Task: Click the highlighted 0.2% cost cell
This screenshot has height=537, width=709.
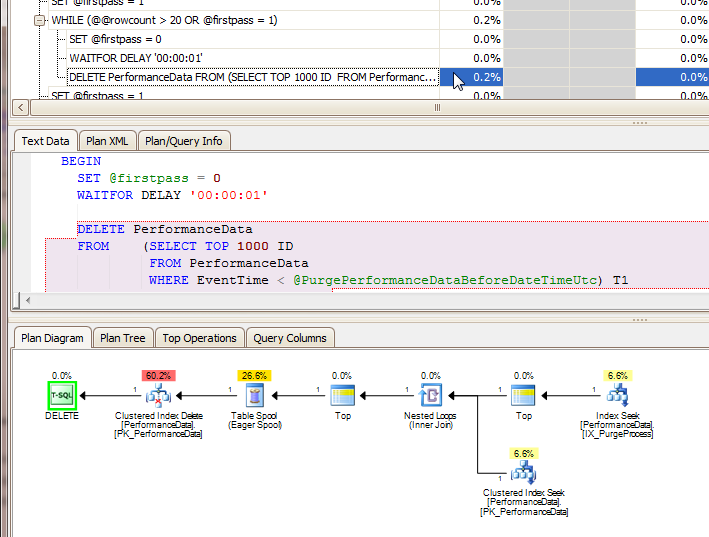Action: tap(472, 77)
